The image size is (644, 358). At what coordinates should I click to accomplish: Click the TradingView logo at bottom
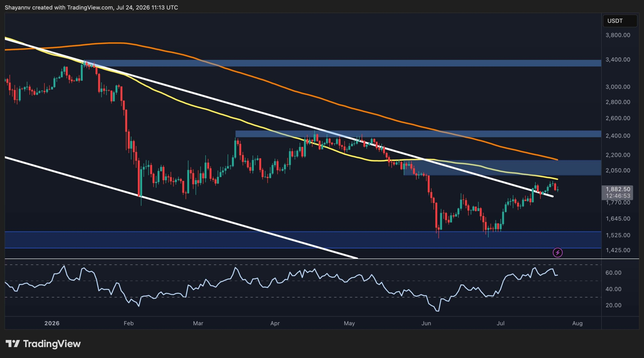click(43, 343)
